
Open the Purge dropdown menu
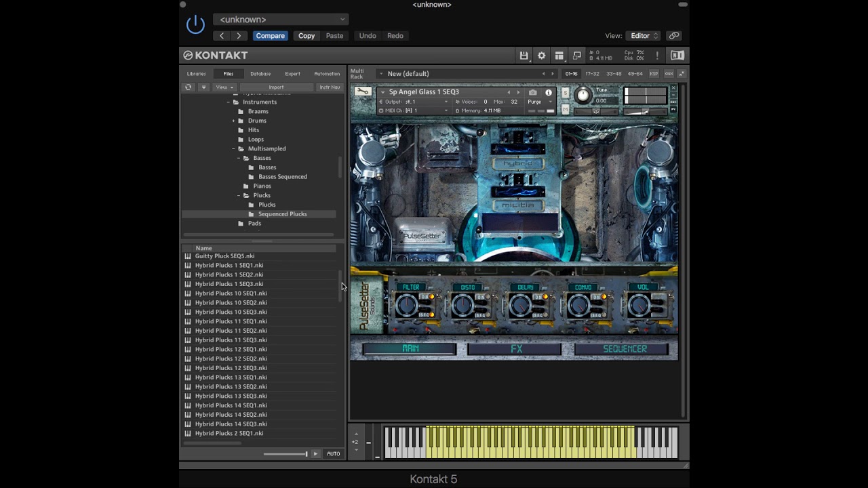click(x=540, y=102)
